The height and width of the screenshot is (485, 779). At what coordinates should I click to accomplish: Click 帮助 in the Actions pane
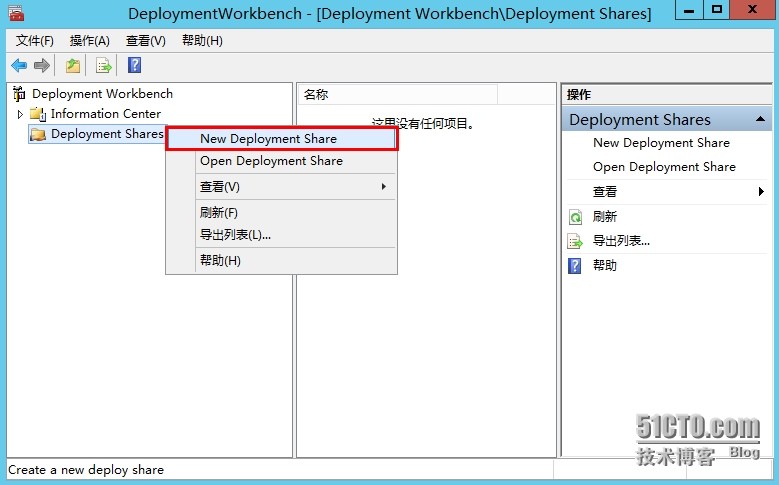click(605, 265)
